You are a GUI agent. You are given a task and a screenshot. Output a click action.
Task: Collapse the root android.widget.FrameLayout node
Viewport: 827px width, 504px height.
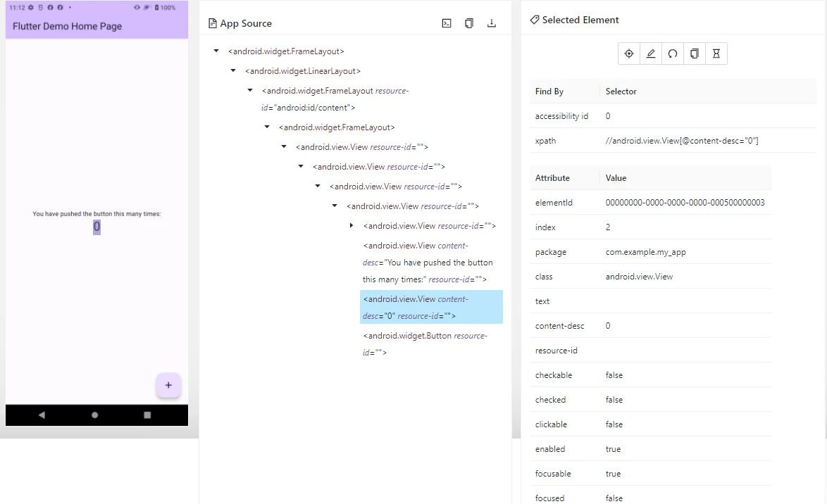click(x=216, y=51)
